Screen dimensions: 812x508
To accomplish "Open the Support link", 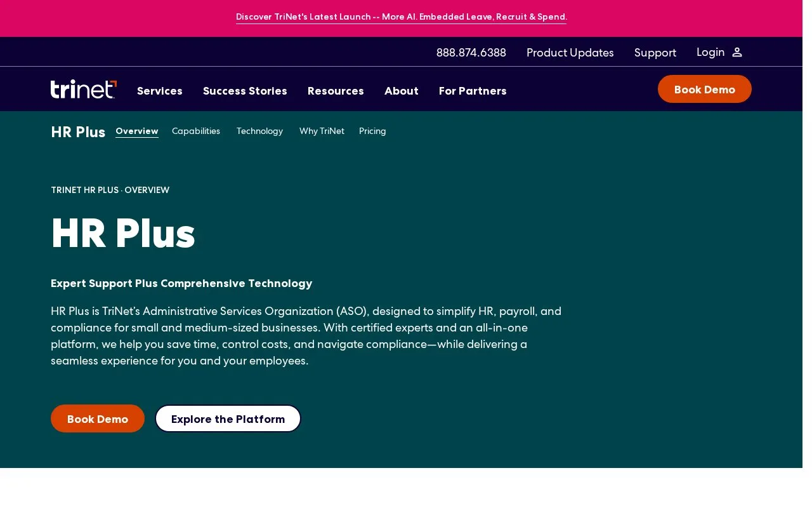I will (x=655, y=53).
